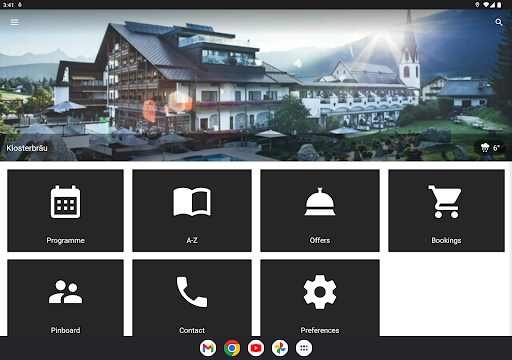512x360 pixels.
Task: Launch Gmail from the dock
Action: tap(208, 348)
